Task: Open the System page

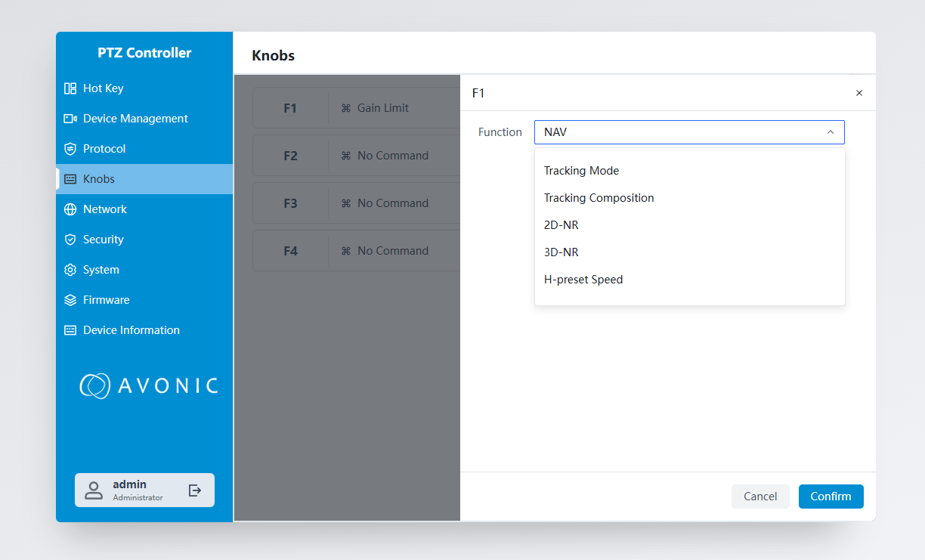Action: click(x=144, y=270)
